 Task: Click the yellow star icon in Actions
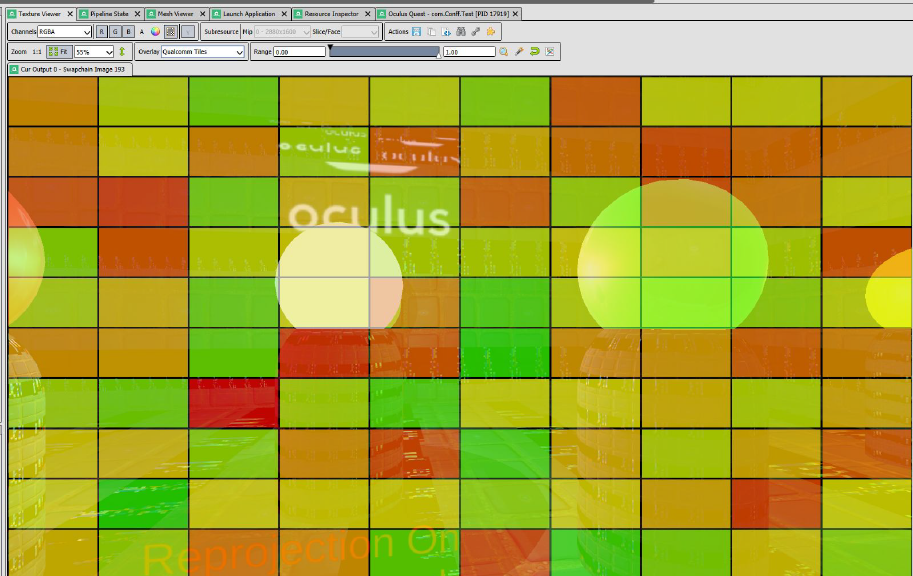point(491,31)
